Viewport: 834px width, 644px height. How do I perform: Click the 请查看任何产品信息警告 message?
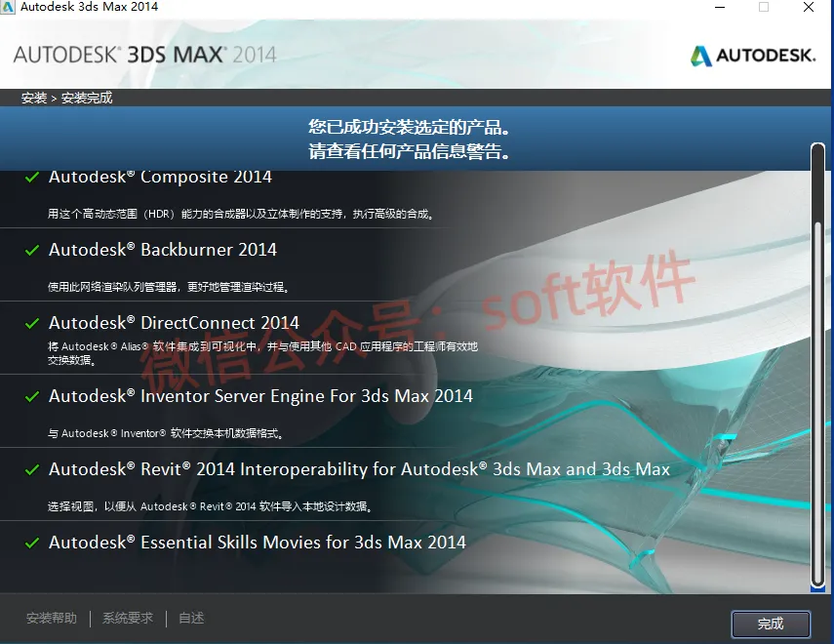[x=410, y=151]
